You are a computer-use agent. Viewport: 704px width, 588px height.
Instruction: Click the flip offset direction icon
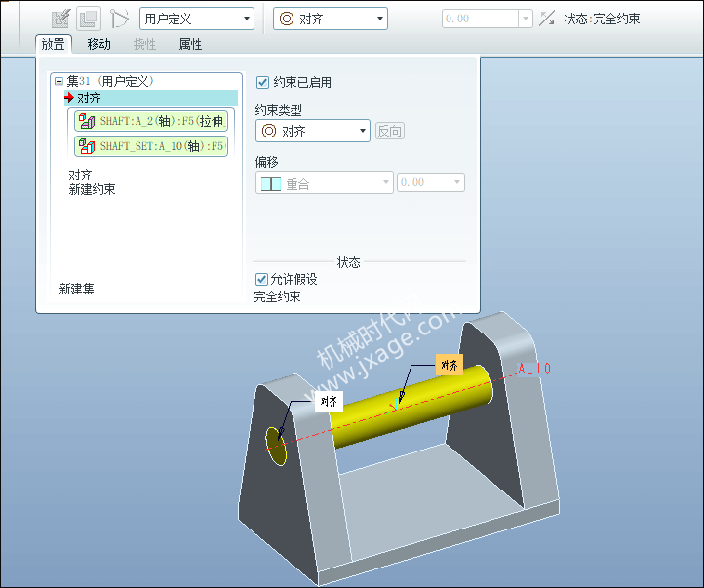point(547,19)
